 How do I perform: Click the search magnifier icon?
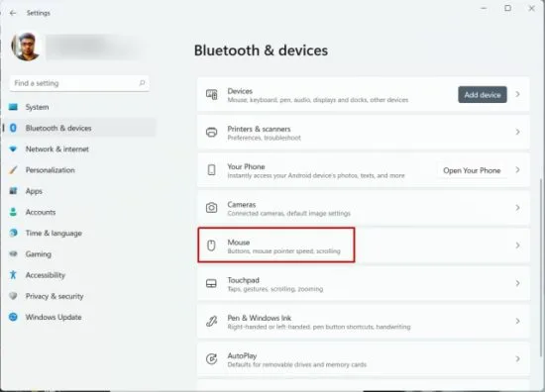coord(142,83)
